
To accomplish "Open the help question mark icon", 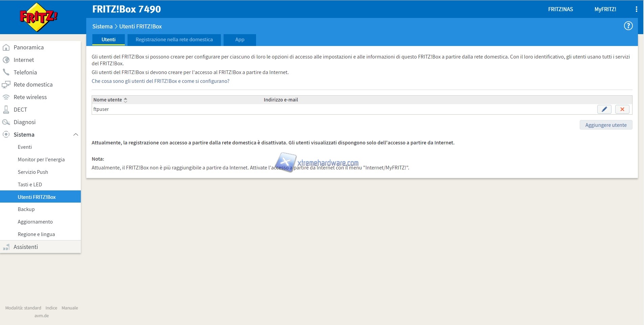I will pos(628,26).
